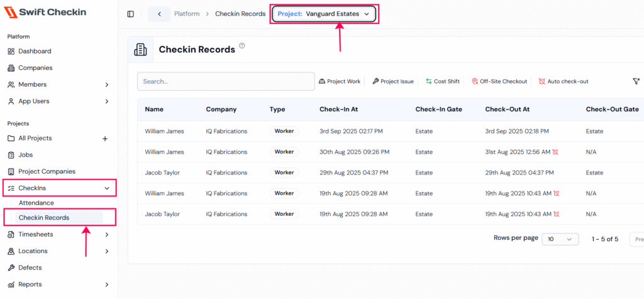Open the Project Vanguard Estates dropdown

(x=324, y=14)
